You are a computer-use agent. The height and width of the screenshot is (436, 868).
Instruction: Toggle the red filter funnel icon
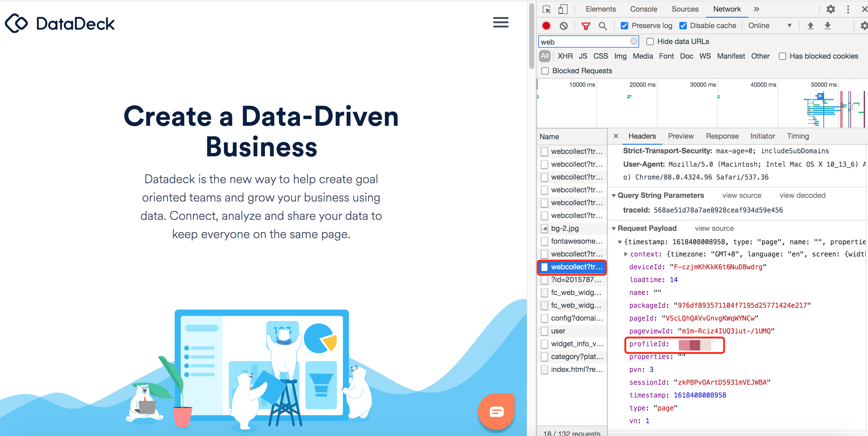click(x=586, y=26)
